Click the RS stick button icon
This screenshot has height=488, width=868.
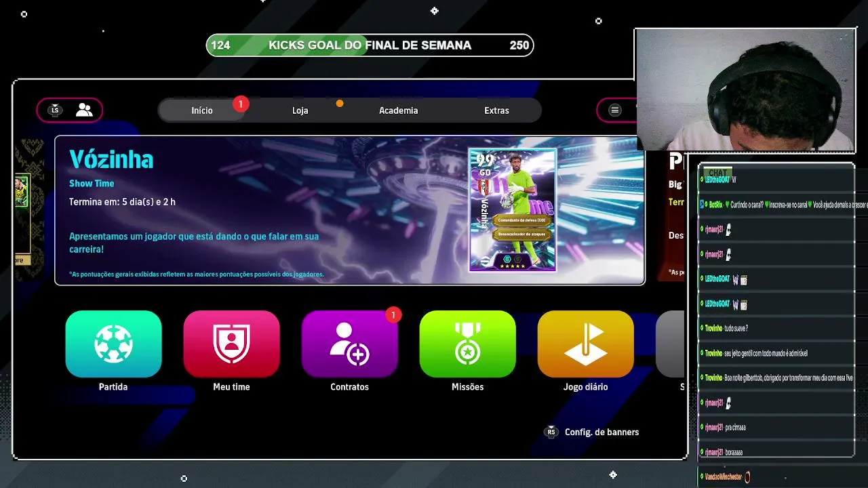[x=551, y=432]
